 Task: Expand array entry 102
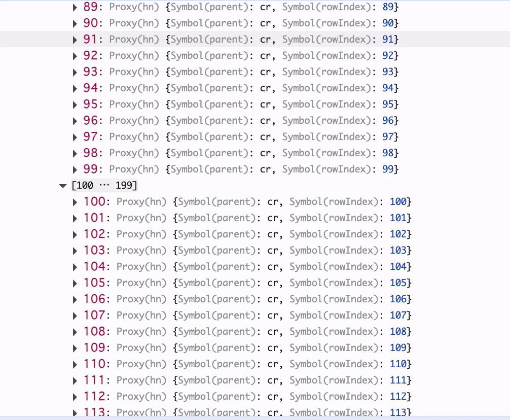coord(75,235)
